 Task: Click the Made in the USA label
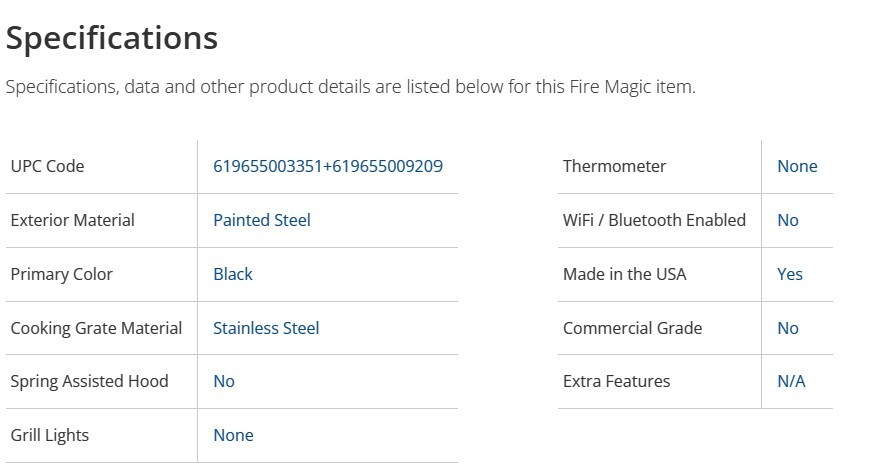(624, 274)
